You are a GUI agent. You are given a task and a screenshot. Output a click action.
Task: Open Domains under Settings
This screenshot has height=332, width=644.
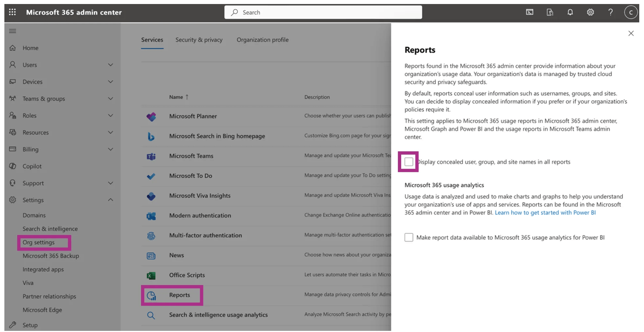34,215
